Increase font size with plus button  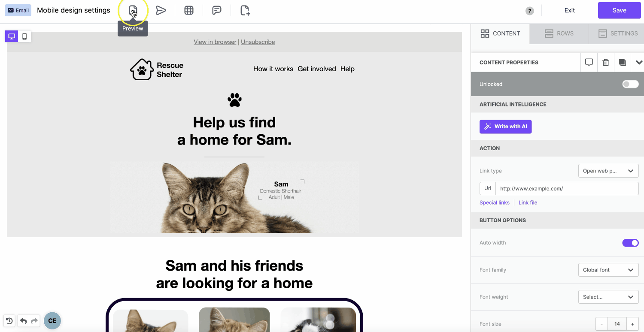[x=632, y=324]
